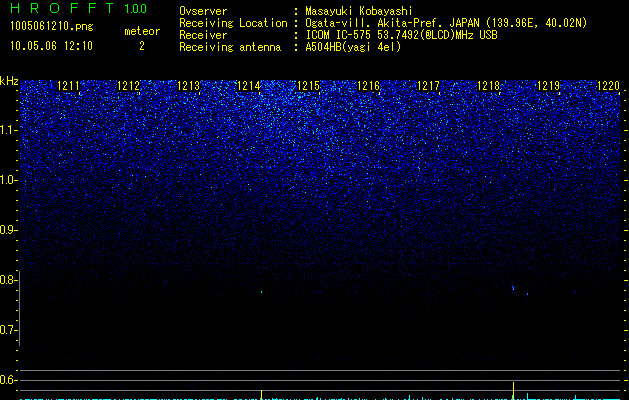Click the 1211 time marker
The height and width of the screenshot is (400, 629).
tap(69, 86)
